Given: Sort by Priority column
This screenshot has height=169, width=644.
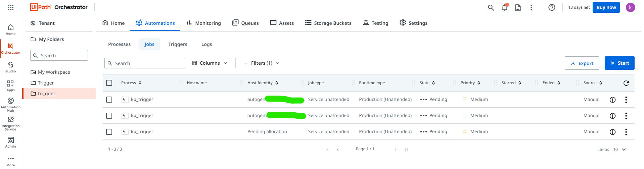Looking at the screenshot, I should 470,83.
